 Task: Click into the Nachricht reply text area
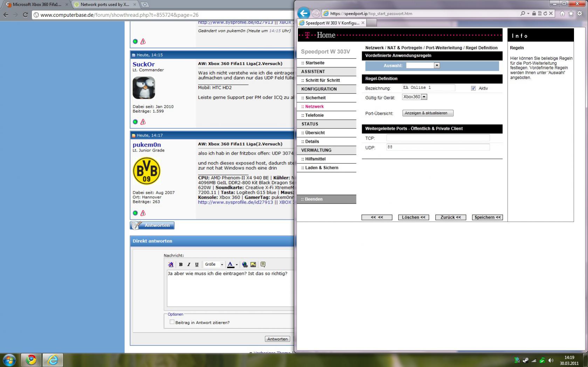point(230,288)
